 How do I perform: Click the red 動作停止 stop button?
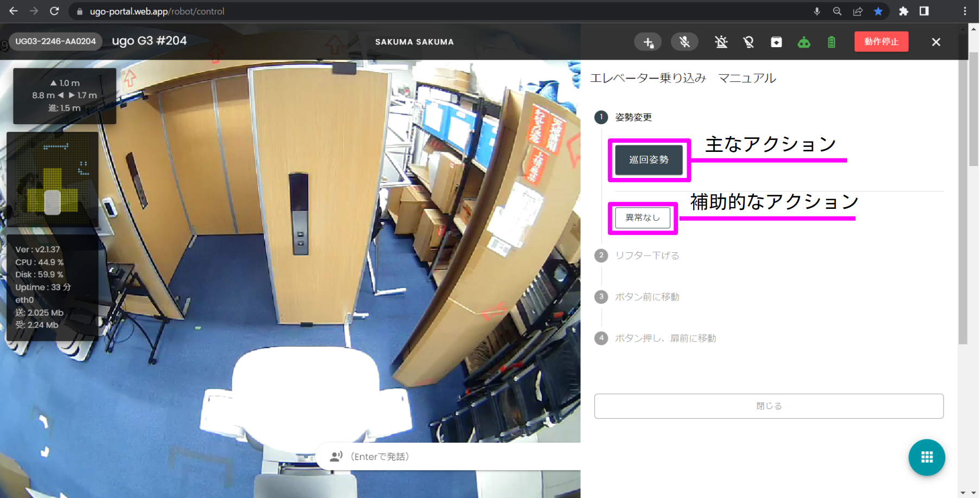tap(881, 42)
